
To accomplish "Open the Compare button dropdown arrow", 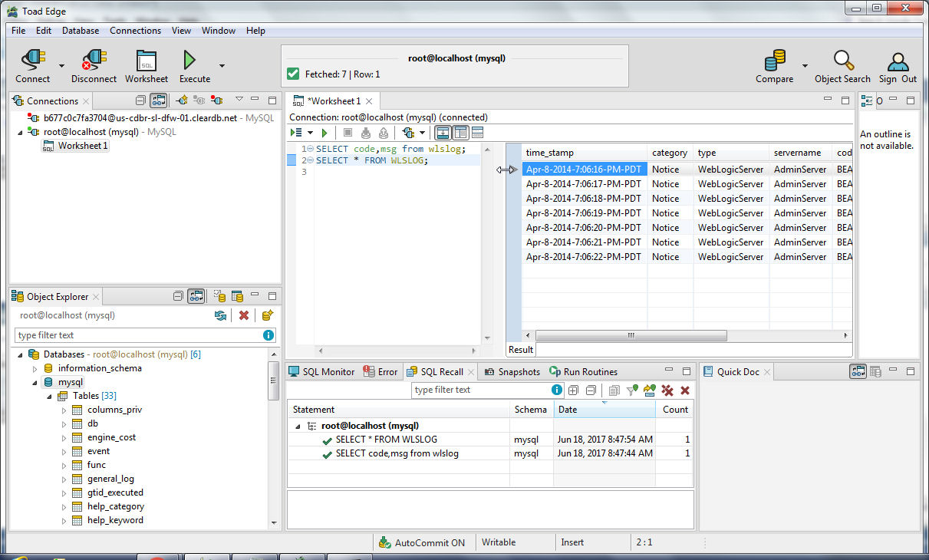I will point(805,65).
